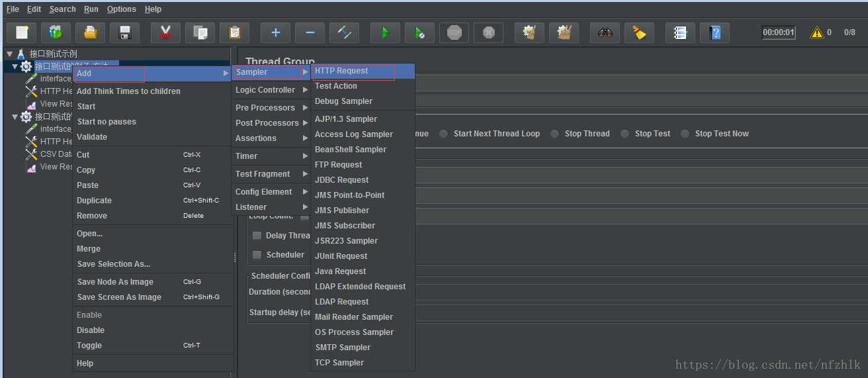
Task: Choose Debug Sampler from the list
Action: [x=363, y=101]
